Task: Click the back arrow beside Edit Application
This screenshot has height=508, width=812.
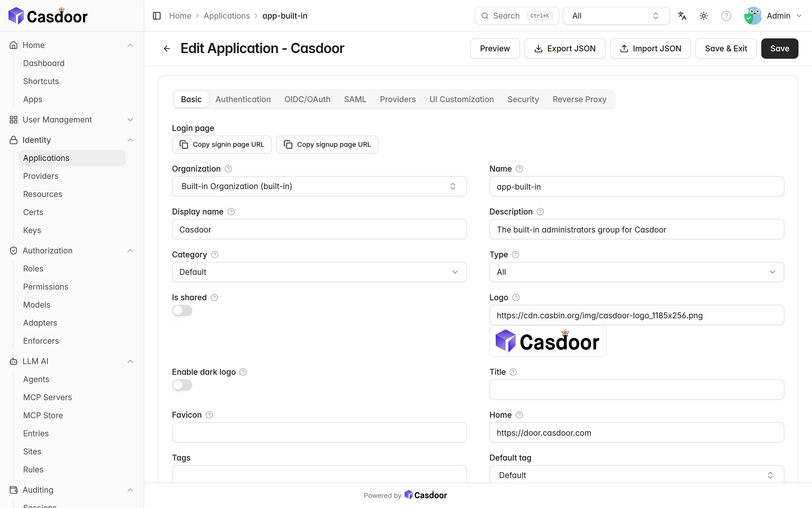Action: pyautogui.click(x=167, y=49)
